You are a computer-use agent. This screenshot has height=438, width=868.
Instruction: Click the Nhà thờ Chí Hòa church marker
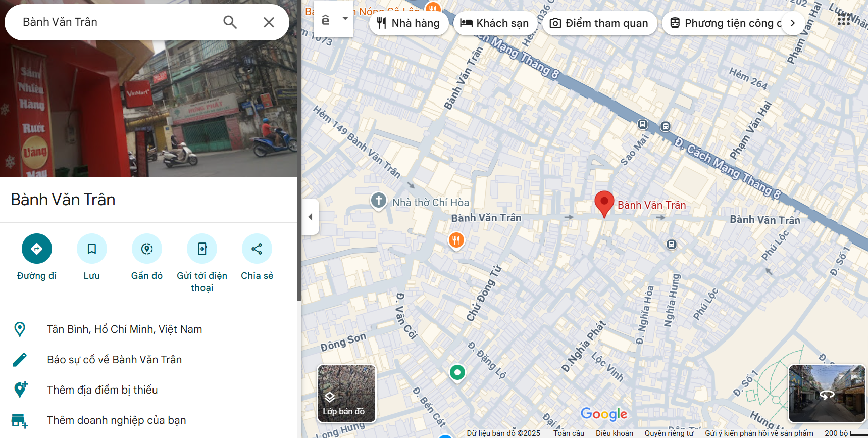(x=379, y=201)
